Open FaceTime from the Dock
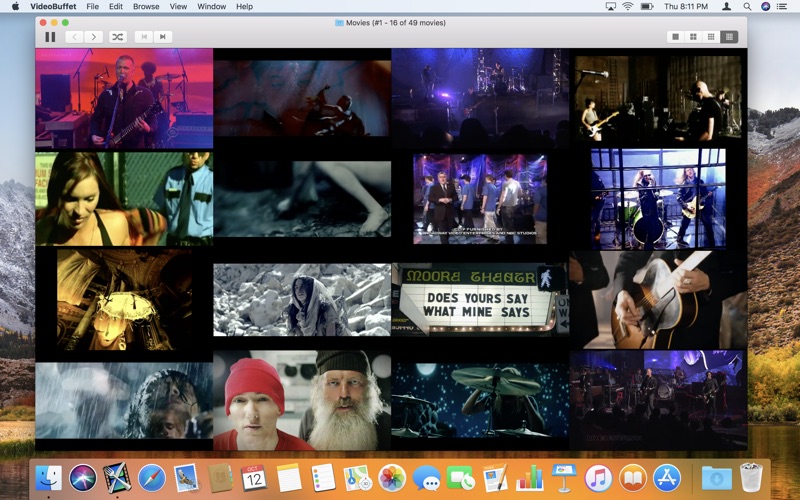 click(x=460, y=478)
